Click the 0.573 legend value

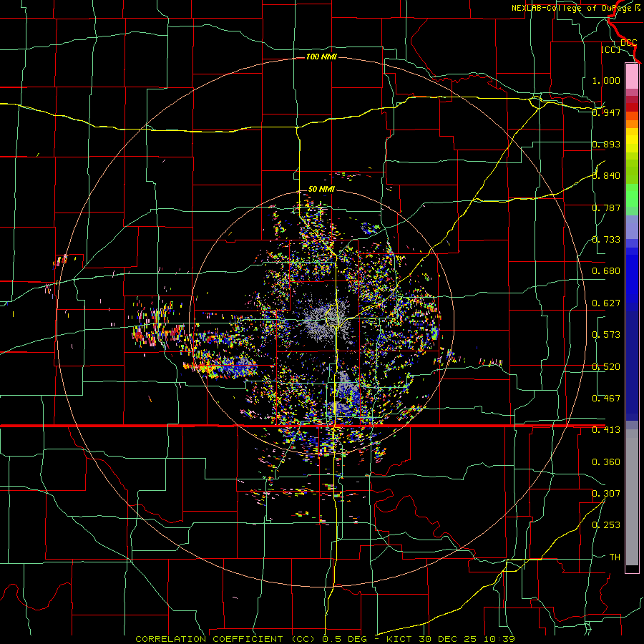[606, 335]
